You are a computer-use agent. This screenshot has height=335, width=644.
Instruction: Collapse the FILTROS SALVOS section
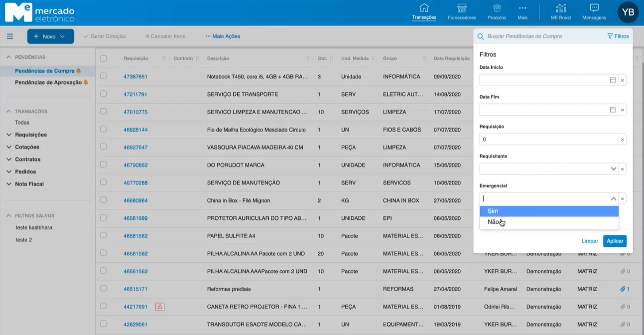(9, 216)
